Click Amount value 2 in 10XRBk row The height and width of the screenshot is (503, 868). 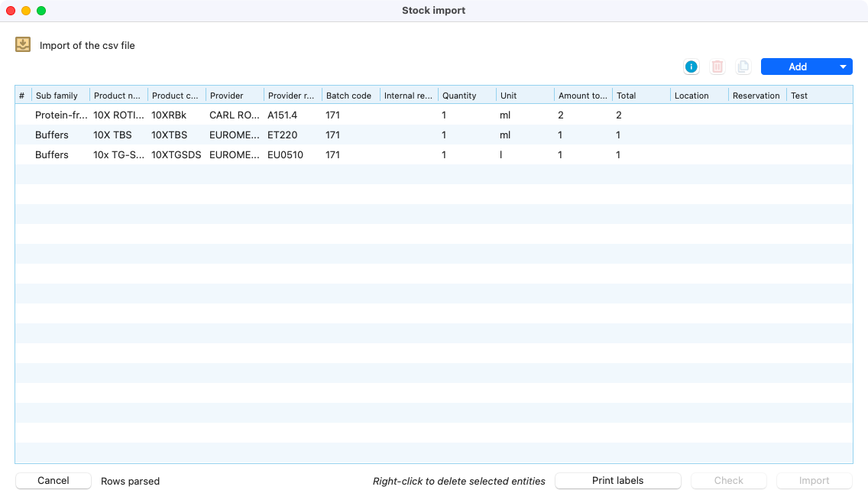point(584,115)
